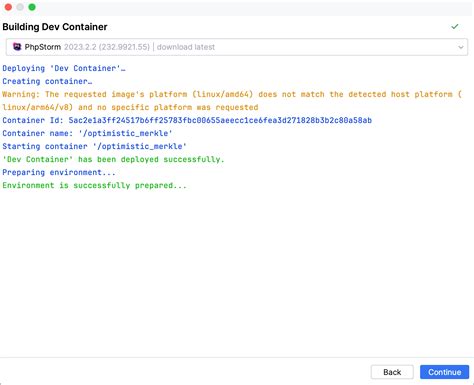Viewport: 474px width, 385px height.
Task: Close the window with red button
Action: tap(8, 7)
